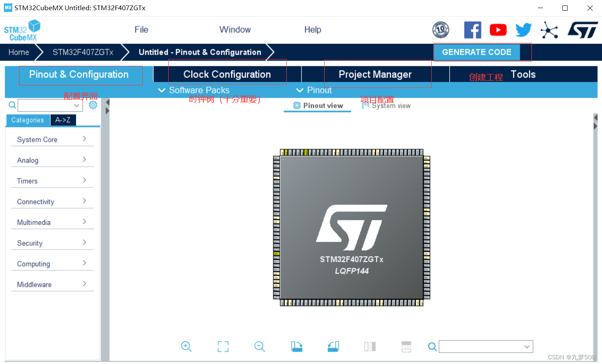Switch to Pinout & Configuration tab
This screenshot has height=364, width=602.
click(79, 74)
